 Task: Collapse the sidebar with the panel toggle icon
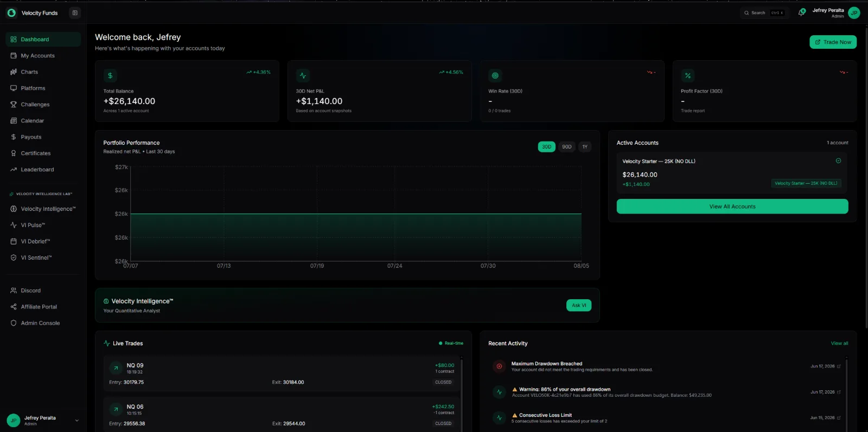[x=75, y=13]
